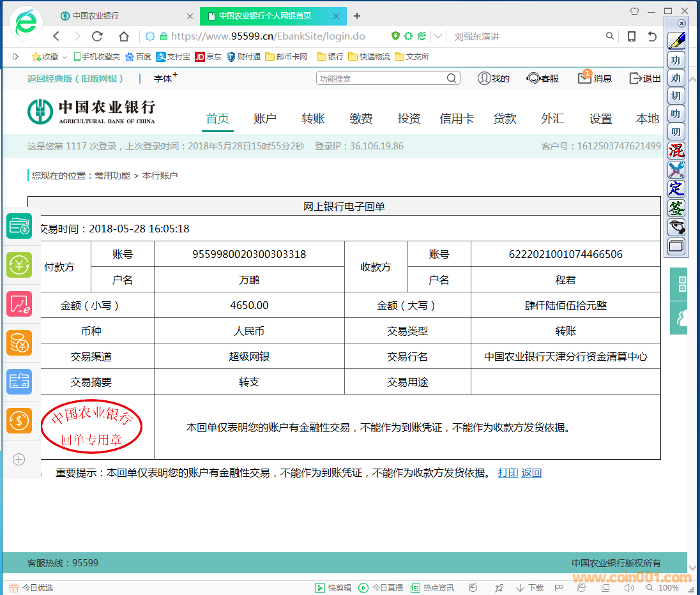Expand address bar extensions dropdown chevron
This screenshot has height=595, width=700.
438,36
